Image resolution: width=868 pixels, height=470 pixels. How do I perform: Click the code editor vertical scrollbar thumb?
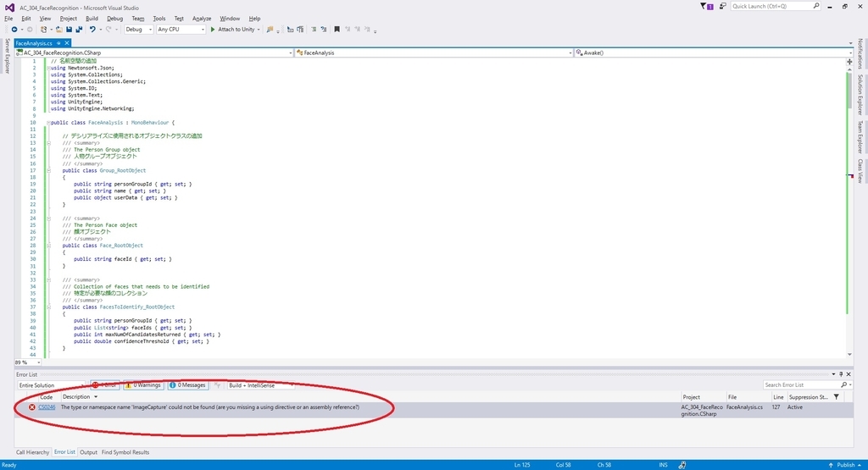coord(849,91)
